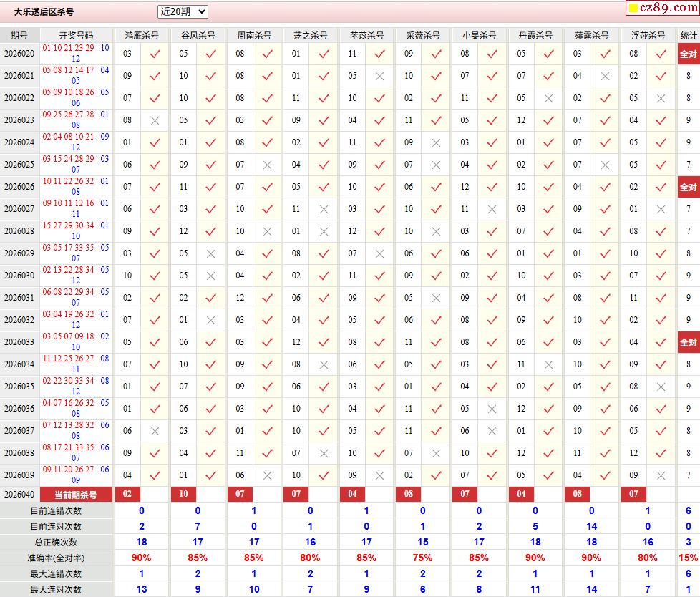Open the 近20期 period dropdown
The width and height of the screenshot is (700, 597).
click(x=183, y=11)
